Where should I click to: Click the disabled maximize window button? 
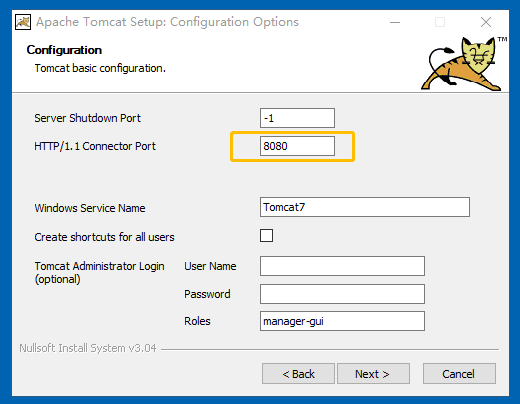click(x=440, y=22)
